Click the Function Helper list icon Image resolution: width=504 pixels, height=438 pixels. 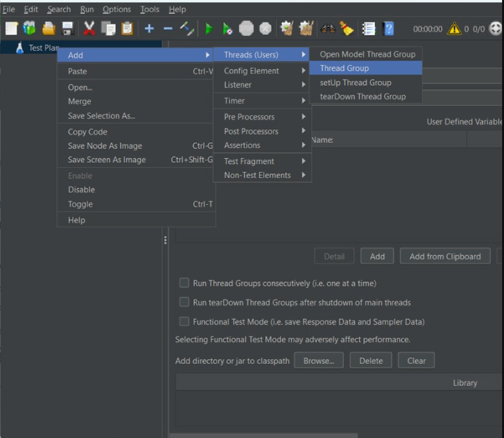coord(368,28)
